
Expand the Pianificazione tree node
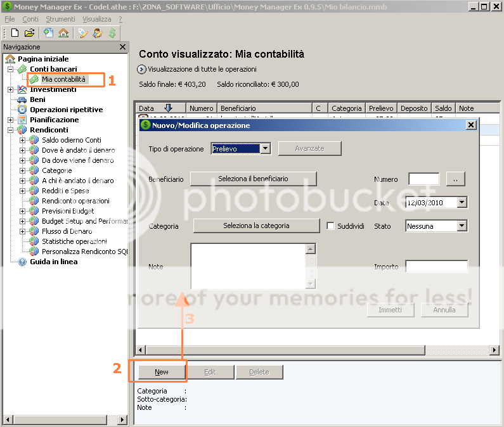point(10,120)
